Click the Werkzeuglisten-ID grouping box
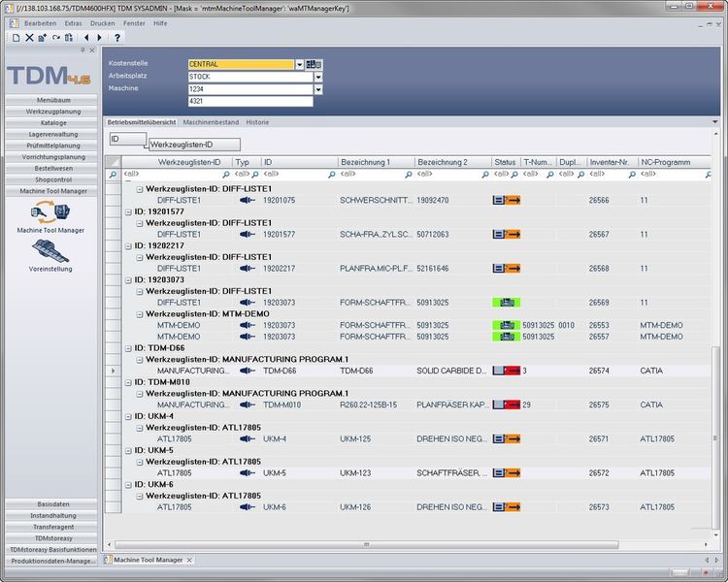728x582 pixels. tap(194, 145)
